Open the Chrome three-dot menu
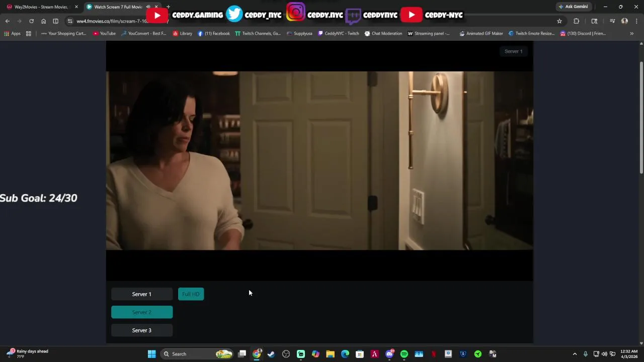The width and height of the screenshot is (644, 362). [x=636, y=21]
